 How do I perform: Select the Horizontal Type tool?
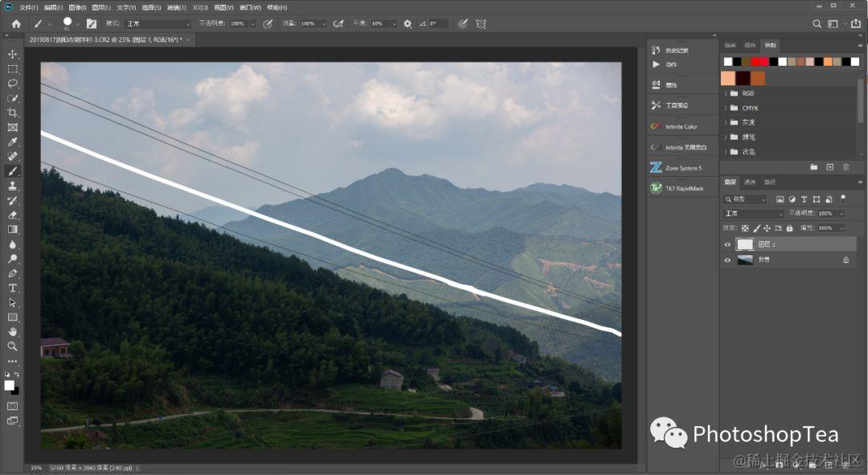12,288
